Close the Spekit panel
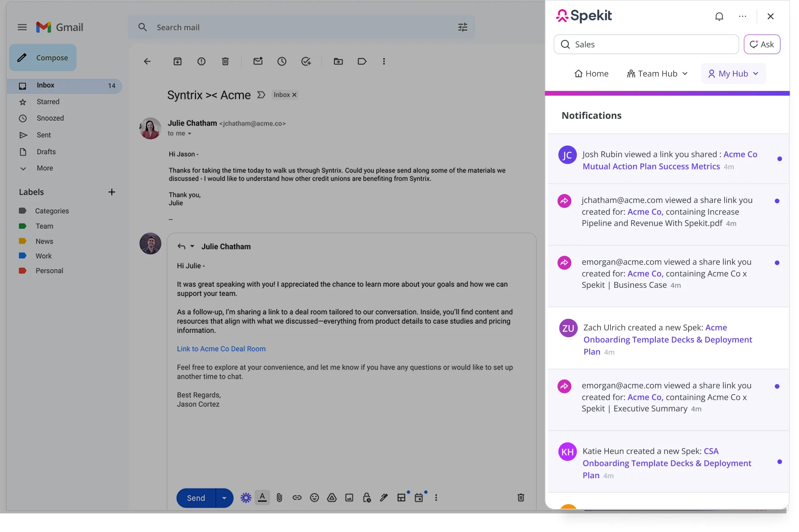 [x=771, y=17]
